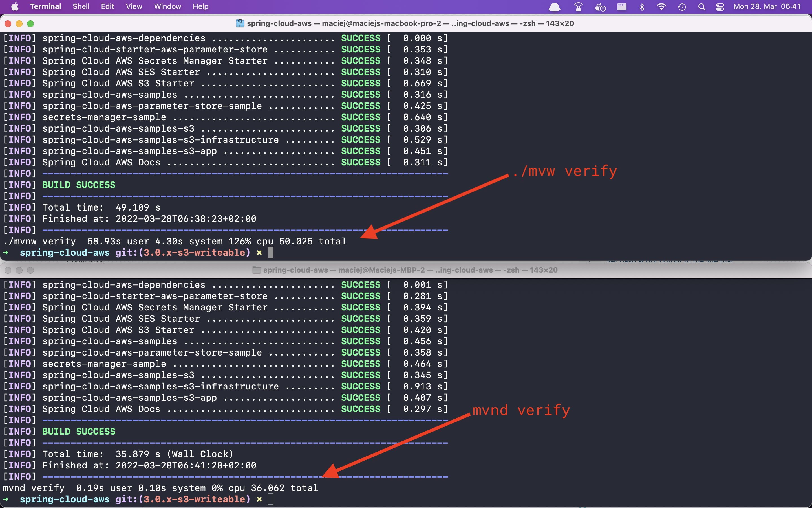Click the s3-infrastructure line showing 0.529 s

coord(226,140)
